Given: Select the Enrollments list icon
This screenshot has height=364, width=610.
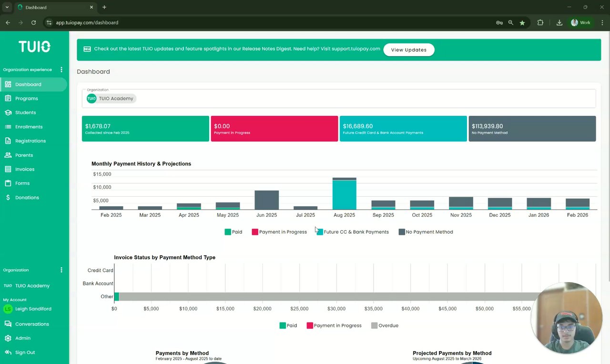Looking at the screenshot, I should click(x=8, y=127).
